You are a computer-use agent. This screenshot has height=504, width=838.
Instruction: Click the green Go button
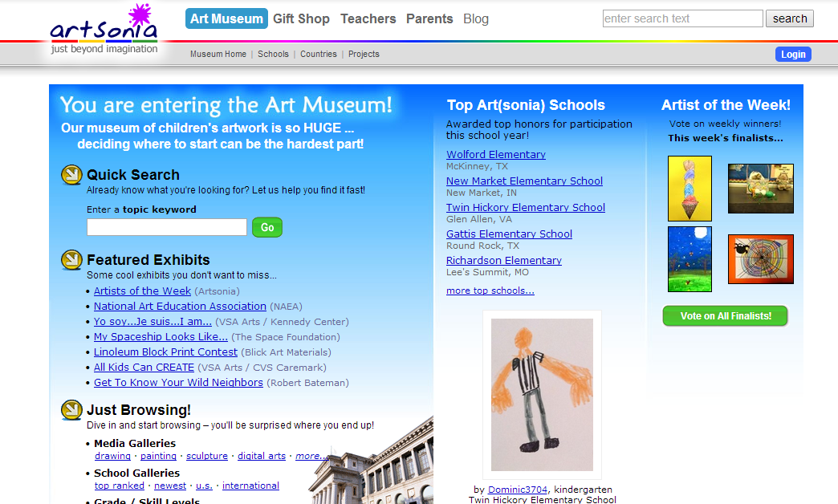(x=267, y=228)
